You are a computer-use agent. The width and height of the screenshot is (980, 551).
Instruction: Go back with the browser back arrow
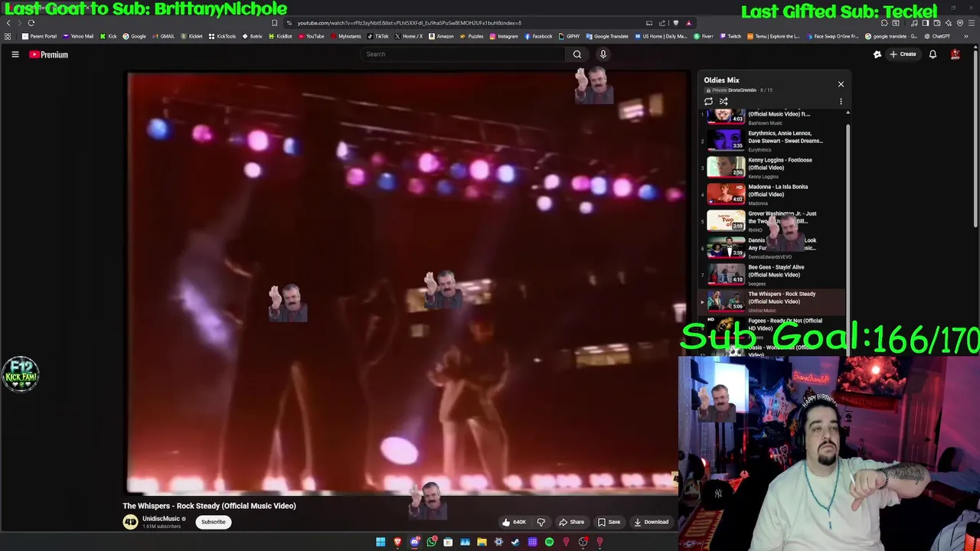click(x=8, y=23)
